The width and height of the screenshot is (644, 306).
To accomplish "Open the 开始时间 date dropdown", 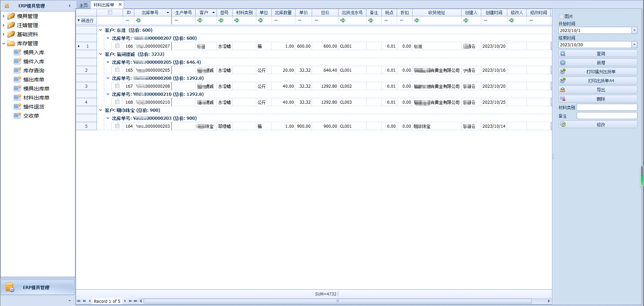I will pyautogui.click(x=634, y=31).
